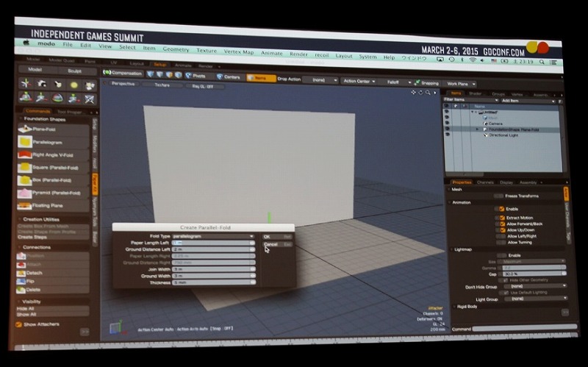
Task: Click the Delete connection icon
Action: pyautogui.click(x=21, y=290)
